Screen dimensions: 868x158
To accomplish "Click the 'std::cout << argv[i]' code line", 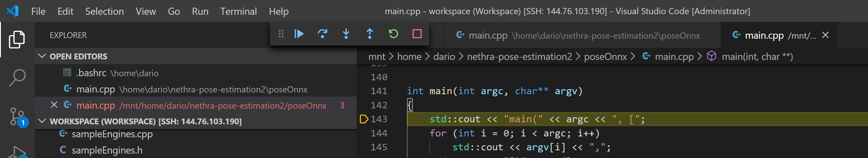I will tap(531, 147).
